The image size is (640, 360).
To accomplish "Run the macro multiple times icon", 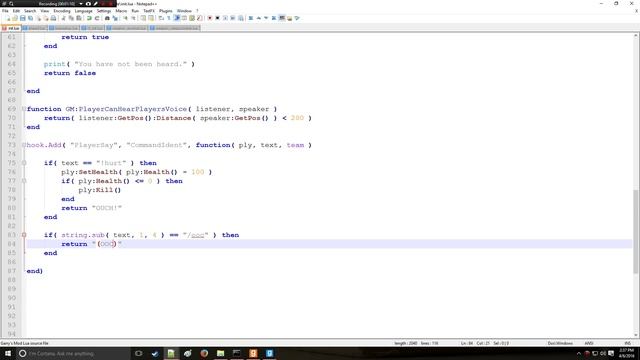I will click(233, 18).
